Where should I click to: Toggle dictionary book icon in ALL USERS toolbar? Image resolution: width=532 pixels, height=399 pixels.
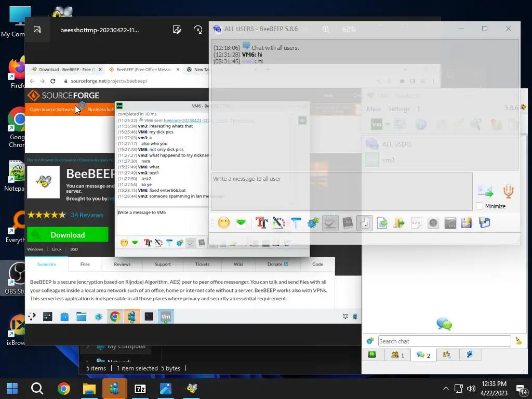point(348,223)
